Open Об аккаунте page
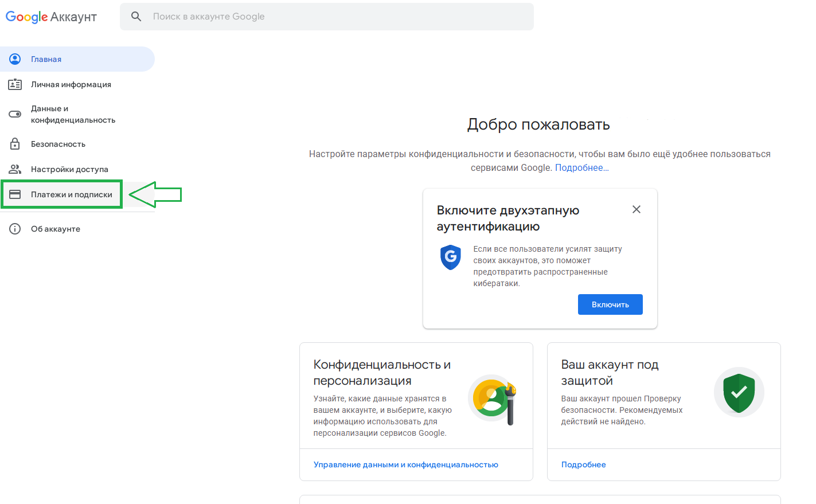 pos(77,229)
